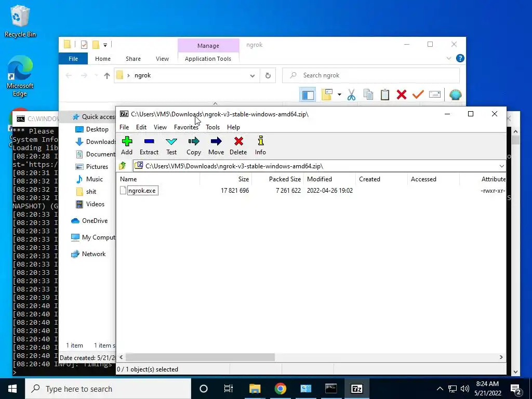532x399 pixels.
Task: Open the Help menu in 7-Zip
Action: click(x=233, y=127)
